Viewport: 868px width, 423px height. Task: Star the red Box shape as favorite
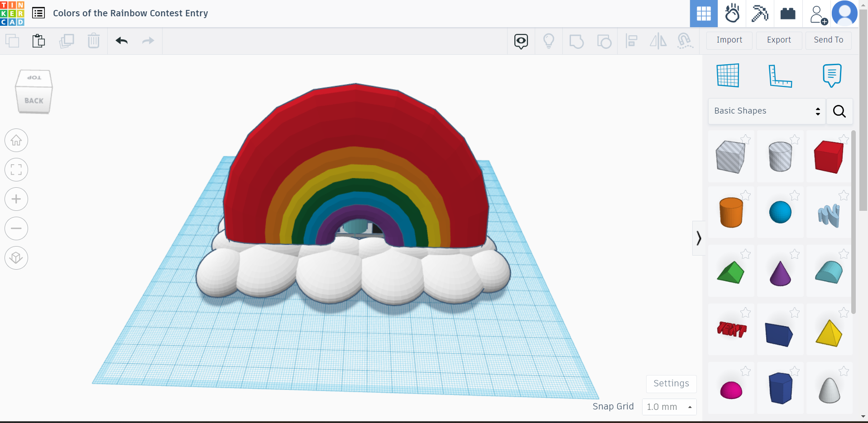[x=843, y=140]
